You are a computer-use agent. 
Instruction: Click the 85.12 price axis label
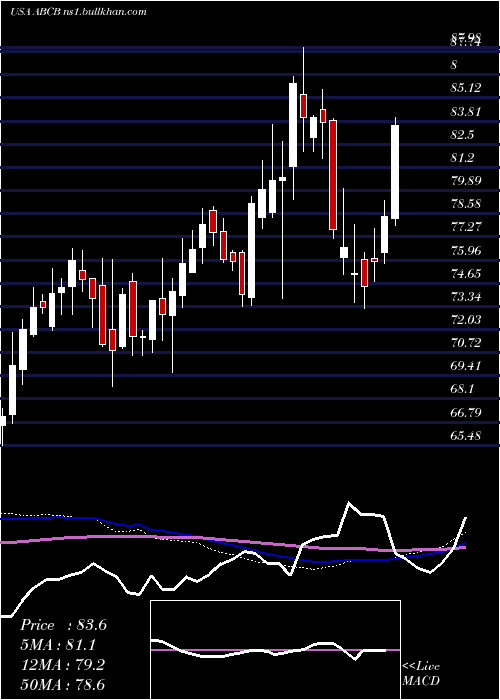pos(466,88)
